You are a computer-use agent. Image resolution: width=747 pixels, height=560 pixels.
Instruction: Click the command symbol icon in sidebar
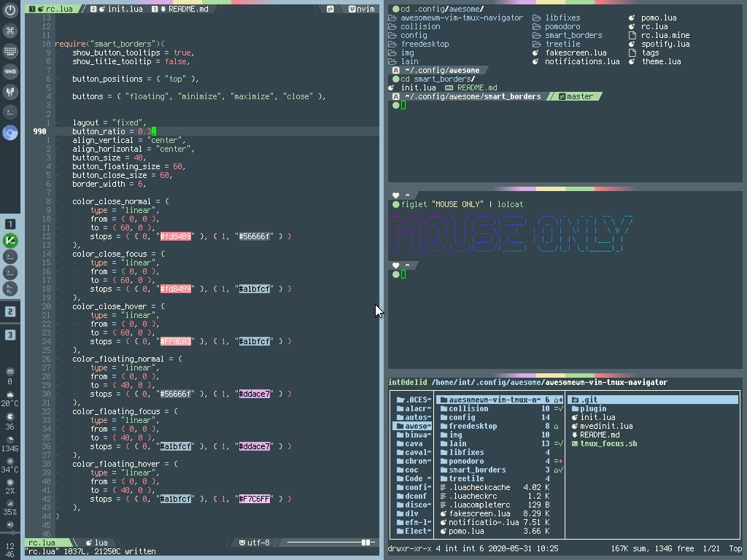10,31
